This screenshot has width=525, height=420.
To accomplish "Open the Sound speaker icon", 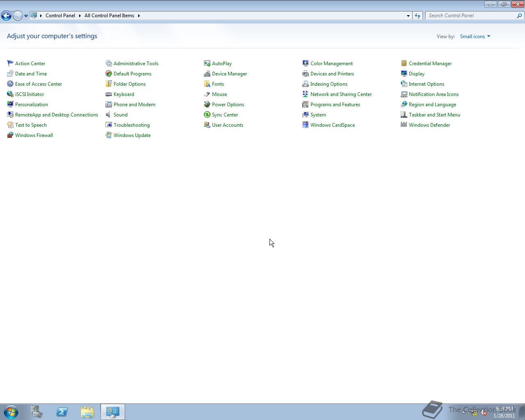I will point(109,114).
